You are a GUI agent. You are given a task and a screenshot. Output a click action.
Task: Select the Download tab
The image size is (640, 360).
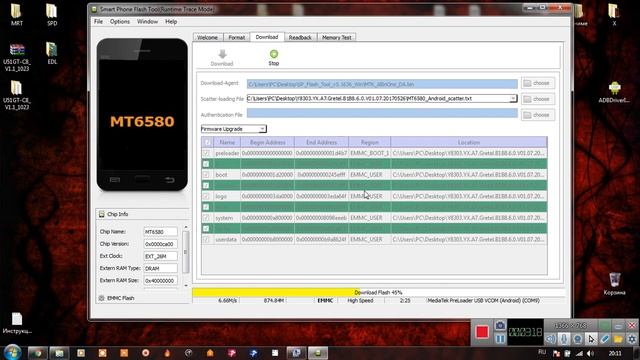click(x=267, y=37)
